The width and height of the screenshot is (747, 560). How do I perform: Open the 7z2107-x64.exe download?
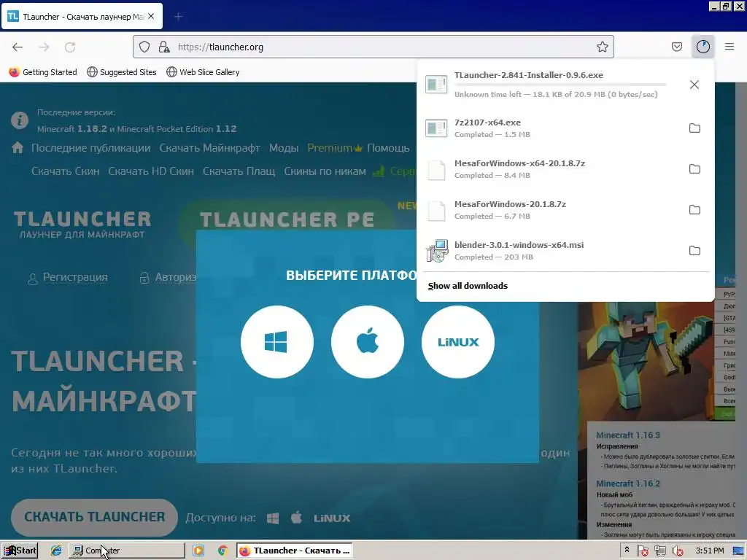tap(553, 128)
